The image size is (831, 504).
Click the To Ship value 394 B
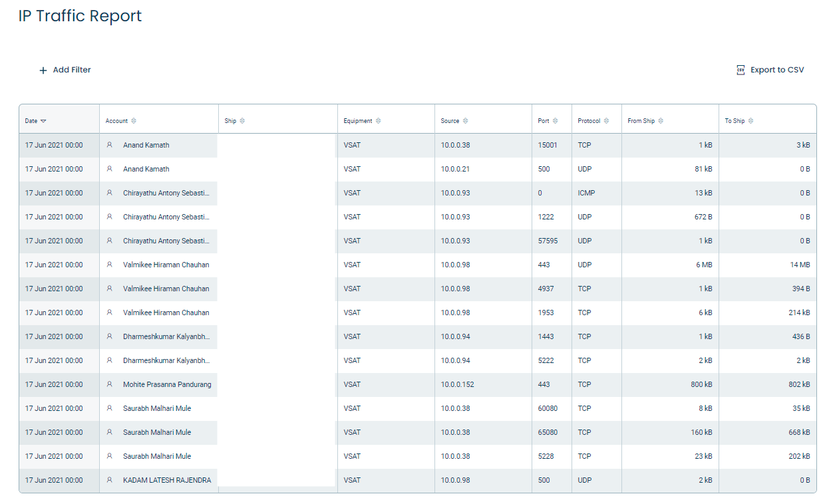point(800,289)
